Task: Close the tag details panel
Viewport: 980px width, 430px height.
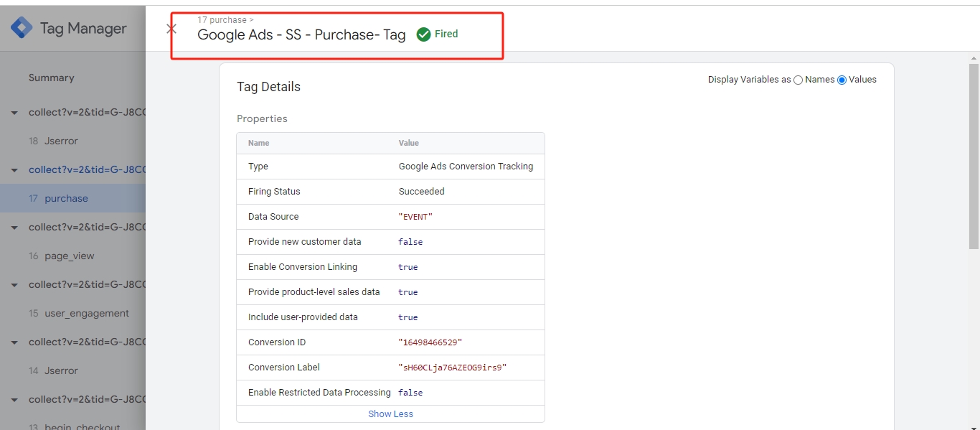Action: tap(171, 29)
